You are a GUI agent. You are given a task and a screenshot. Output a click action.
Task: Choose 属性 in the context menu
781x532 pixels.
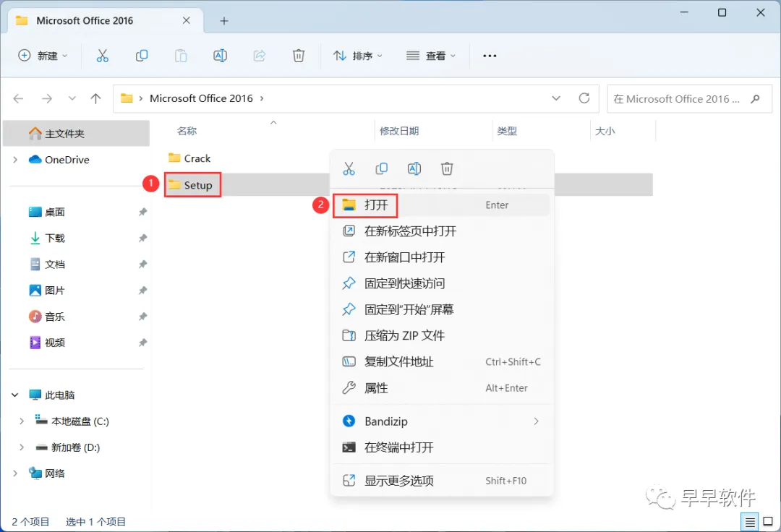[x=442, y=388]
